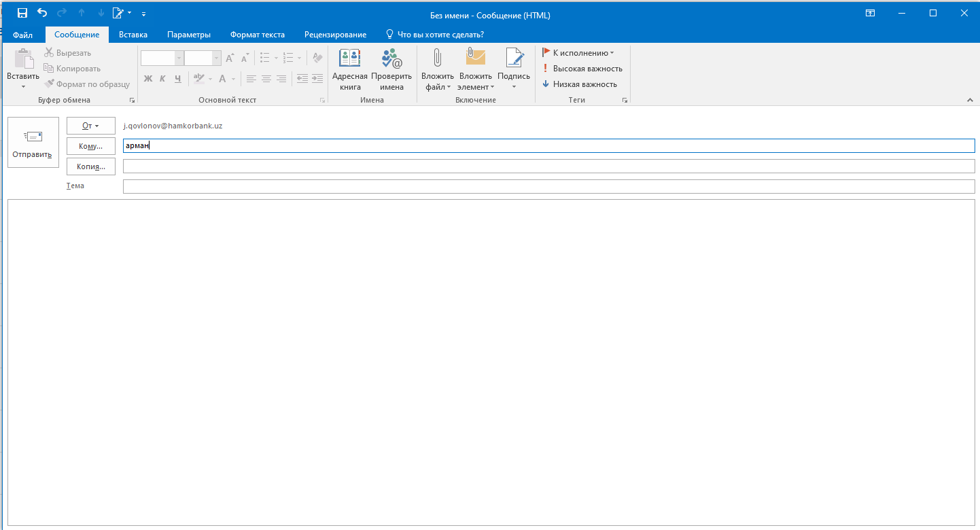Image resolution: width=980 pixels, height=530 pixels.
Task: Cut selection with Вырезать
Action: pos(67,53)
